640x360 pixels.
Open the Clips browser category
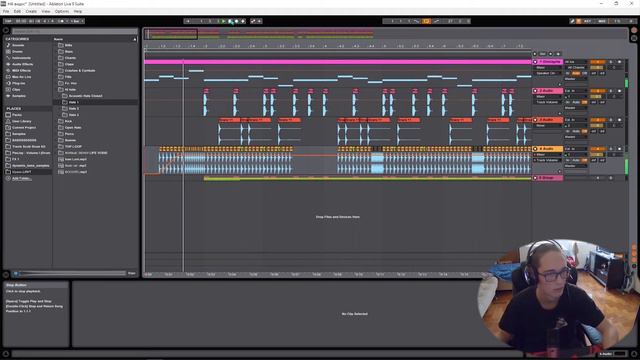pyautogui.click(x=16, y=90)
